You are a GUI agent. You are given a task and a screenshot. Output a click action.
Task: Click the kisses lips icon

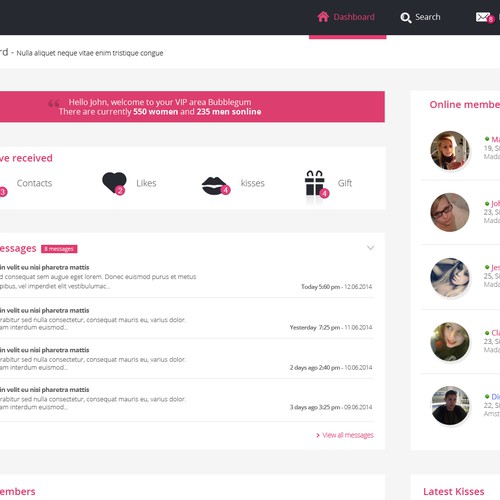pyautogui.click(x=215, y=186)
